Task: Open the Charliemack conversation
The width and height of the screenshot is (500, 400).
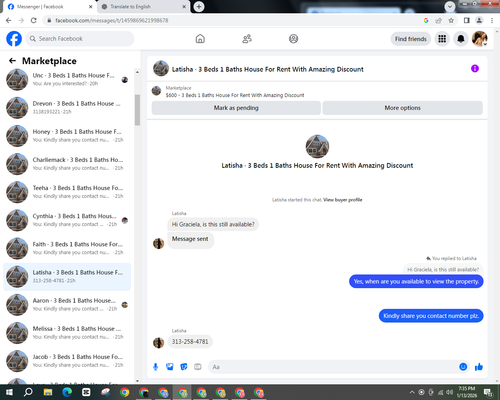Action: [x=67, y=164]
